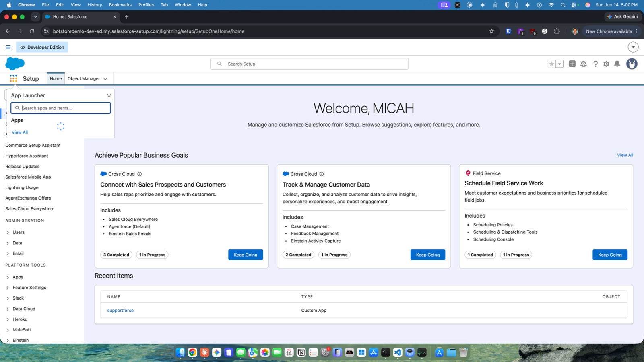Click the Ask Gemini button in Chrome
Screen dimensions: 644x362
[x=622, y=17]
